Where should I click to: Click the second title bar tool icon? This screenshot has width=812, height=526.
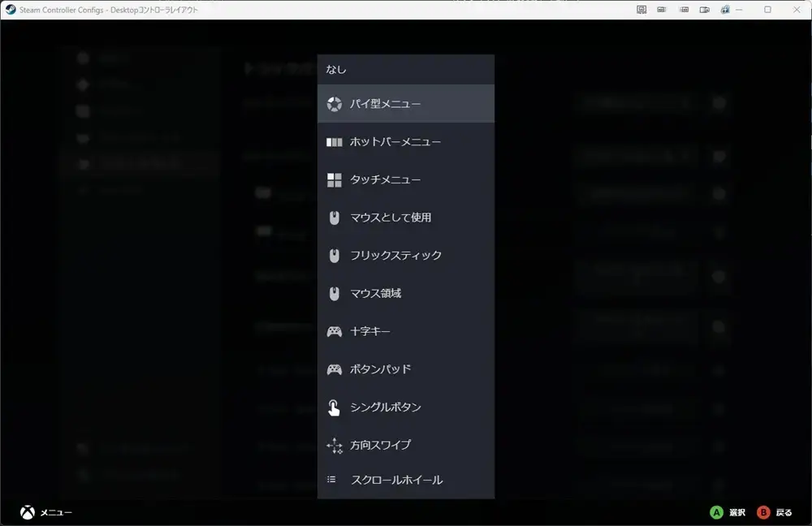point(662,9)
